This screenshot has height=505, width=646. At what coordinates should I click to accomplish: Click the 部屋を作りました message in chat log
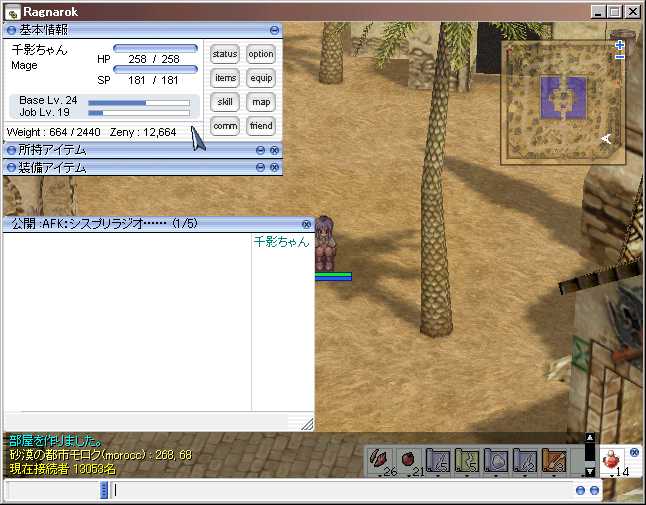pos(55,441)
